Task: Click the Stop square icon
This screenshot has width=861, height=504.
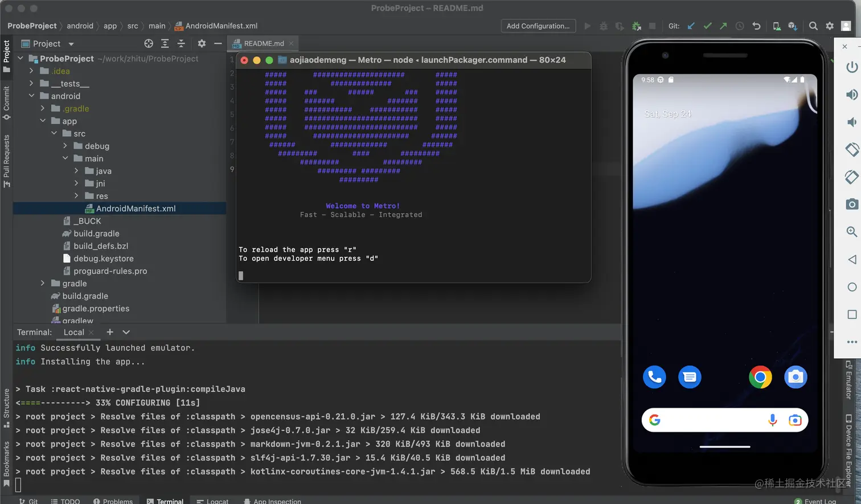Action: coord(653,26)
